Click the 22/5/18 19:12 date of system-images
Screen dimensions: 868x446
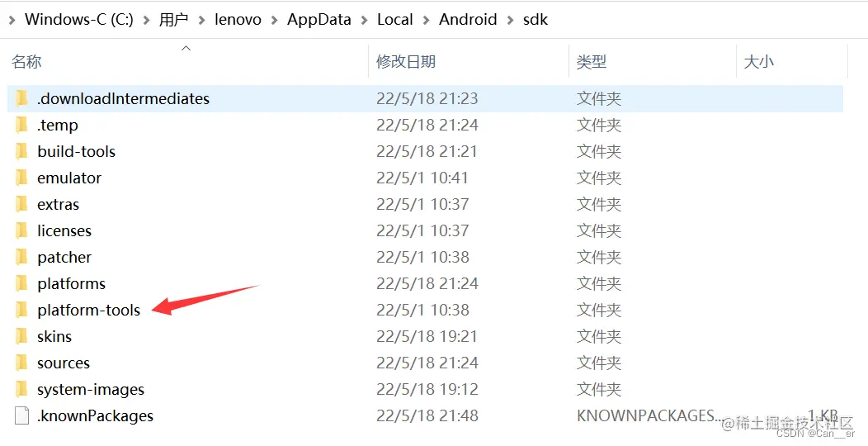click(x=427, y=390)
